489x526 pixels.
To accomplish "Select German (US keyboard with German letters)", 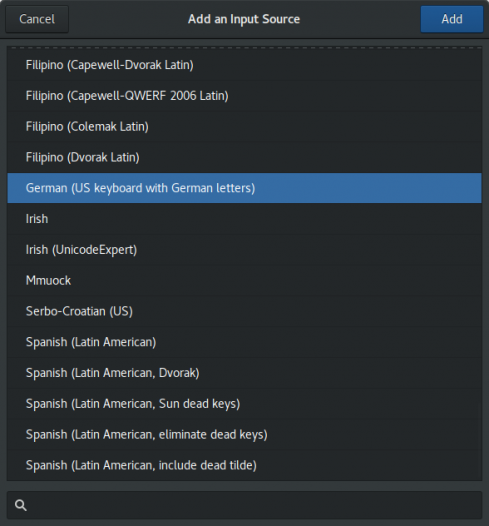I will tap(244, 188).
